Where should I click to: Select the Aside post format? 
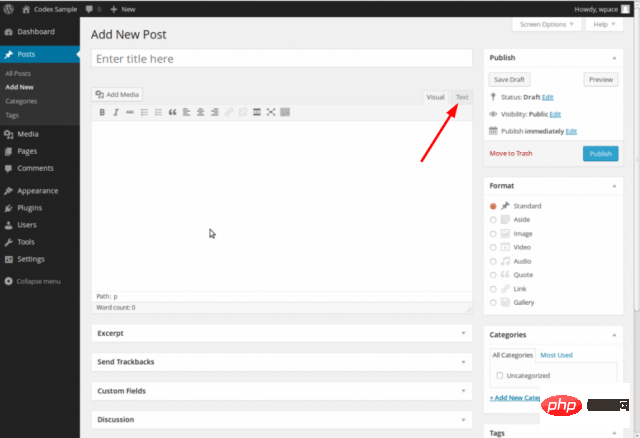(493, 220)
